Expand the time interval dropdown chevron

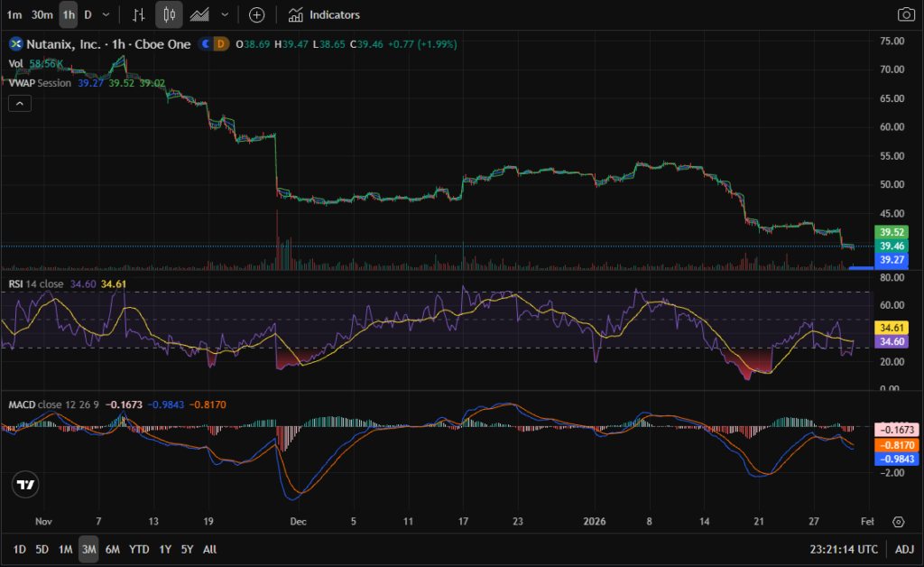click(x=106, y=14)
